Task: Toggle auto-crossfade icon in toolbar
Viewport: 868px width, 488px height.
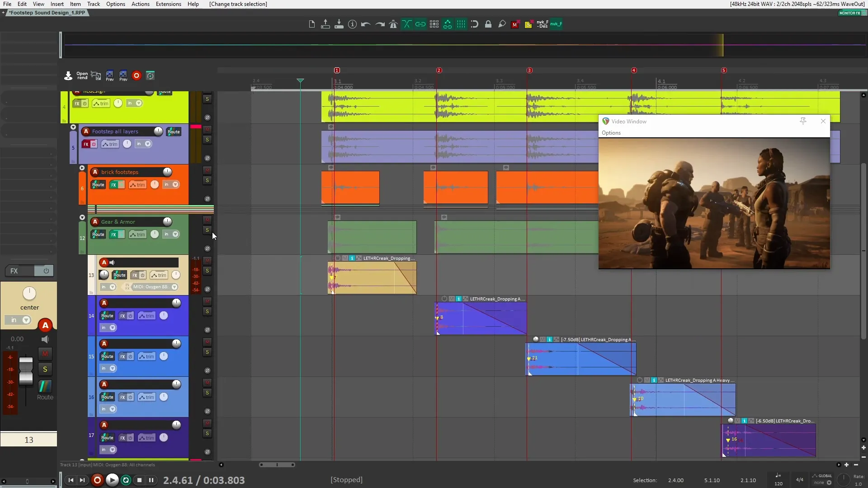Action: [407, 24]
